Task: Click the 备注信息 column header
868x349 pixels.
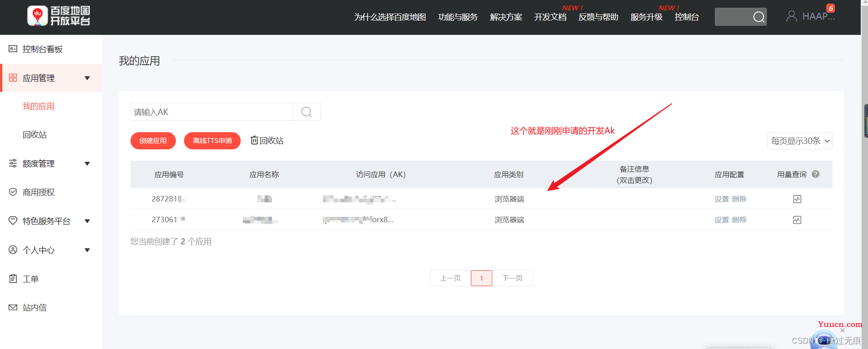Action: pos(635,174)
